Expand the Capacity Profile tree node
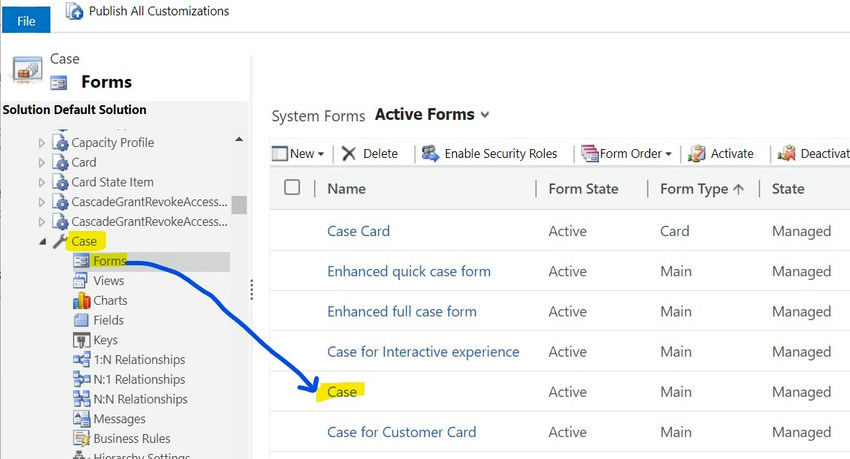 [41, 143]
